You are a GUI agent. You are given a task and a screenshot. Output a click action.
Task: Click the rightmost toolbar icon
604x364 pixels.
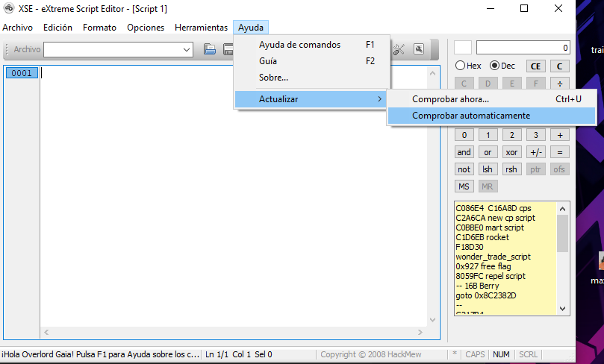[420, 49]
